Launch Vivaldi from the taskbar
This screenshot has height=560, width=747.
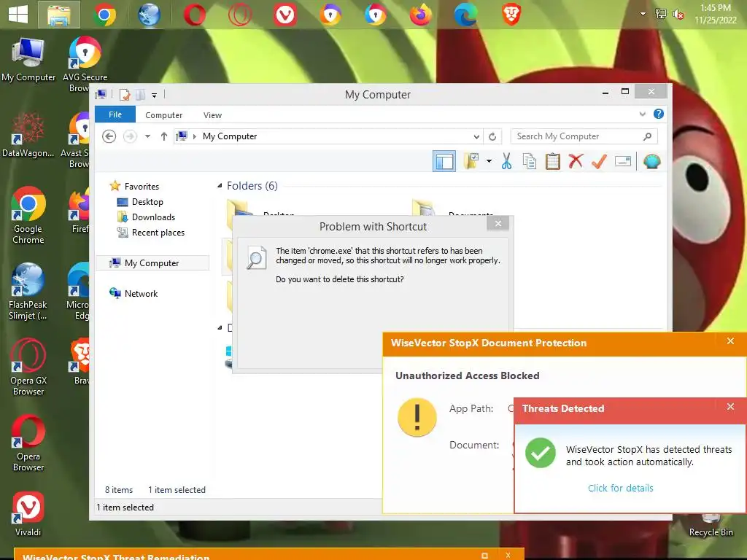(285, 15)
